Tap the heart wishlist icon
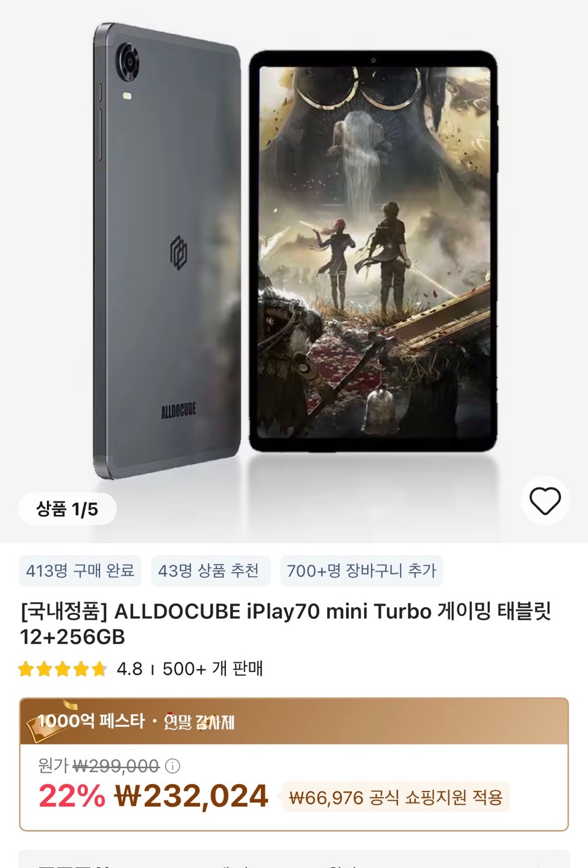This screenshot has height=868, width=588. pos(545,501)
